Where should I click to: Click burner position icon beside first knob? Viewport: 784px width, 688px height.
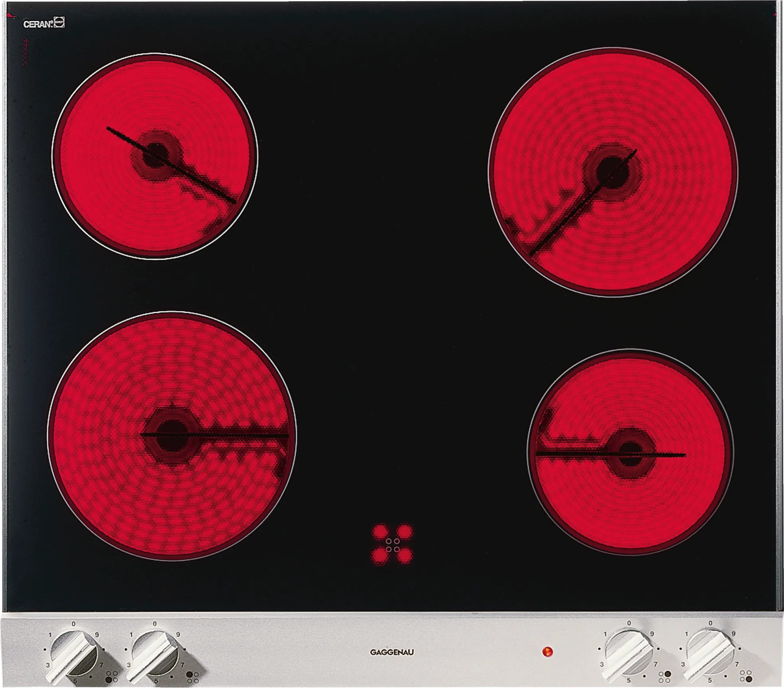click(x=112, y=676)
